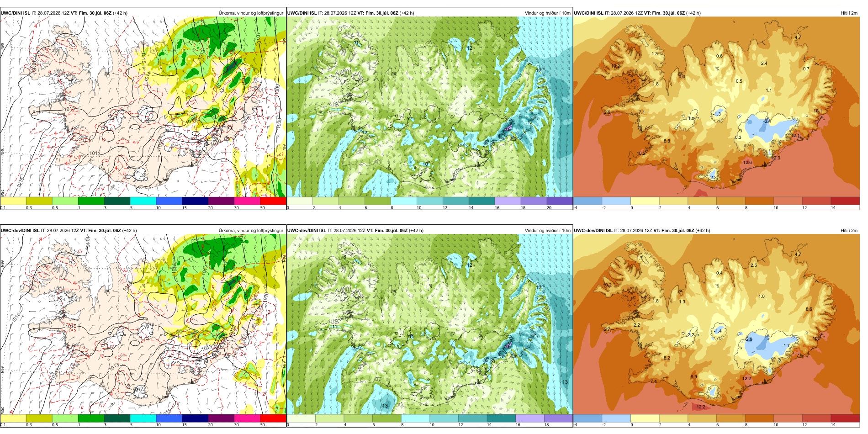
Task: Open the UWC-dev 2m temperature map
Action: (x=716, y=324)
